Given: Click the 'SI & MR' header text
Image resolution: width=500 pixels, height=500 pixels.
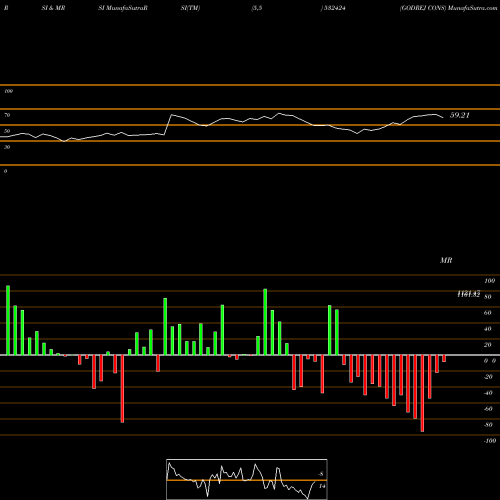Looking at the screenshot, I should 53,8.
